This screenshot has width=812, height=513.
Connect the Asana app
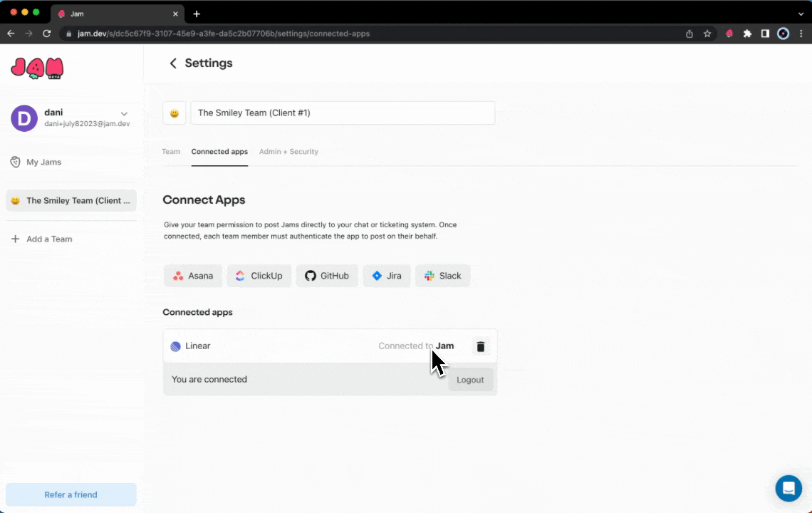point(193,276)
